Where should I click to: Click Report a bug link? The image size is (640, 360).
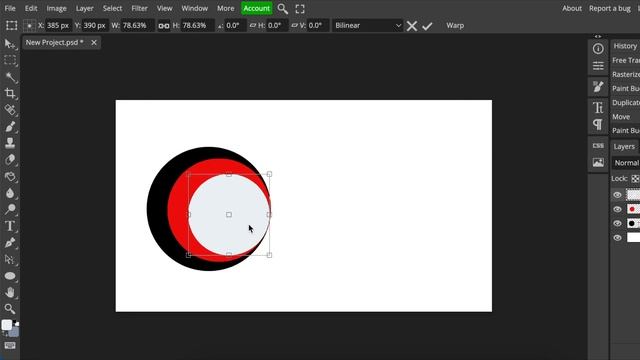tap(609, 8)
